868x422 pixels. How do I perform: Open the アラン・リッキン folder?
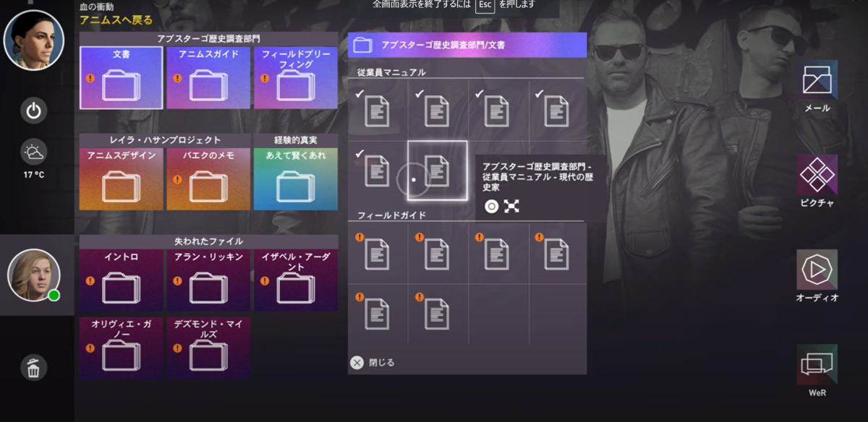coord(208,280)
